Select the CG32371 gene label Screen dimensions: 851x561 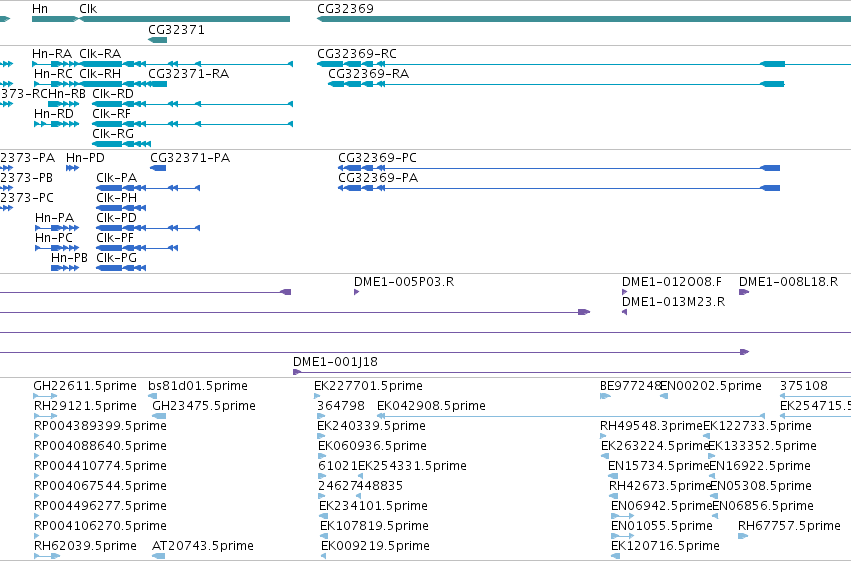coord(176,30)
